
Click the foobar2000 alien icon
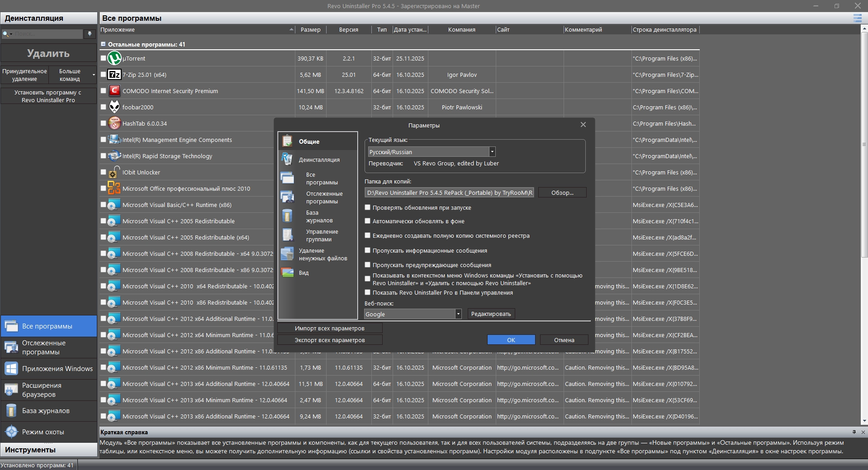coord(114,107)
